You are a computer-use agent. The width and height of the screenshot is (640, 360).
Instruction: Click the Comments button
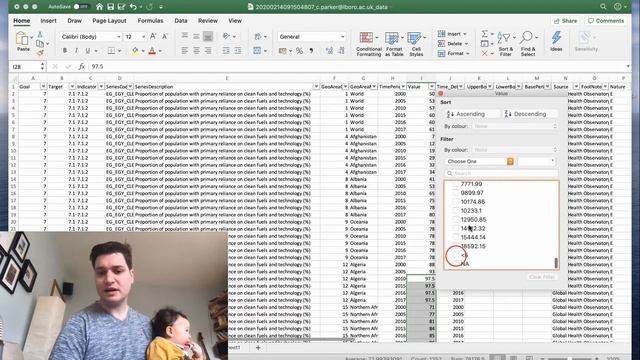click(606, 20)
